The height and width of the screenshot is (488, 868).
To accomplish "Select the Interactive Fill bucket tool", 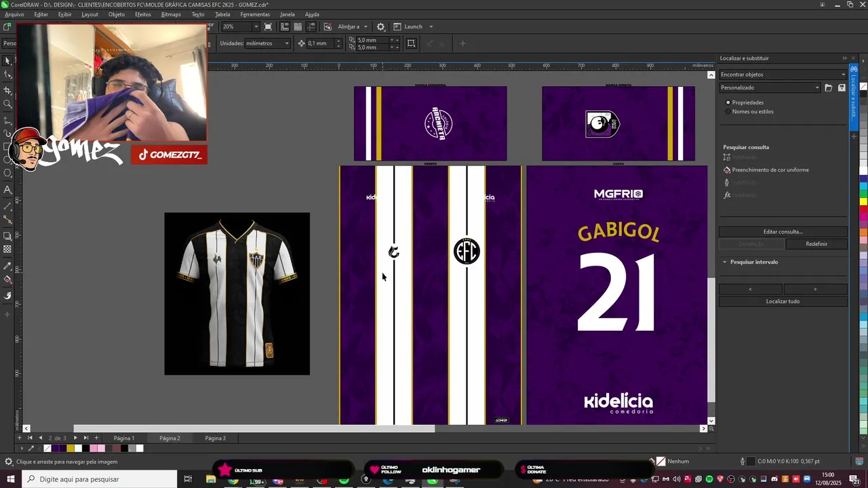I will click(x=7, y=280).
